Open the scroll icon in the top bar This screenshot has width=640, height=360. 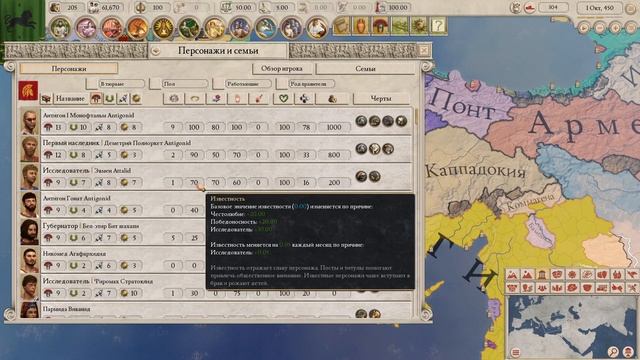(x=341, y=26)
